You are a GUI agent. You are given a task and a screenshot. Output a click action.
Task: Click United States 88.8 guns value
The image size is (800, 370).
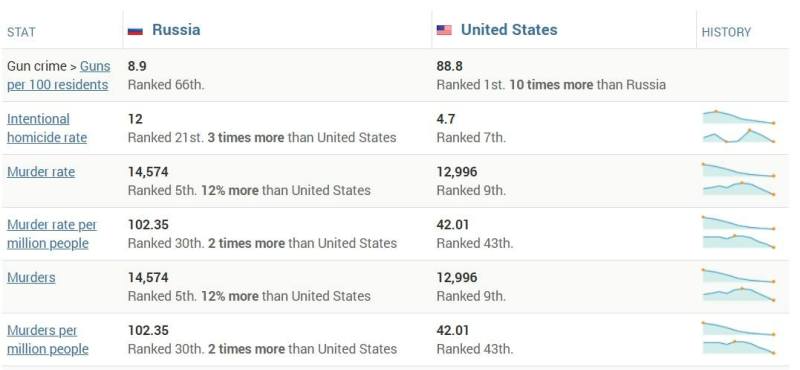450,66
